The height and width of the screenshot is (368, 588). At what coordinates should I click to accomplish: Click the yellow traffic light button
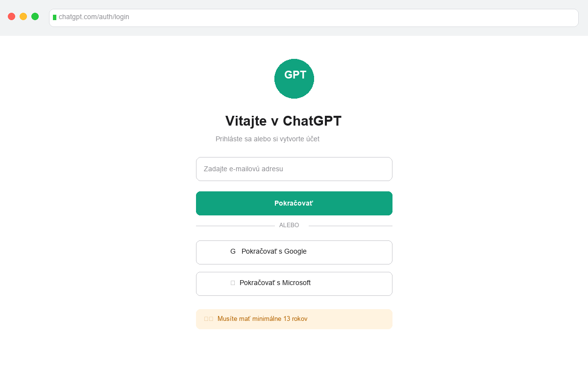pos(23,16)
